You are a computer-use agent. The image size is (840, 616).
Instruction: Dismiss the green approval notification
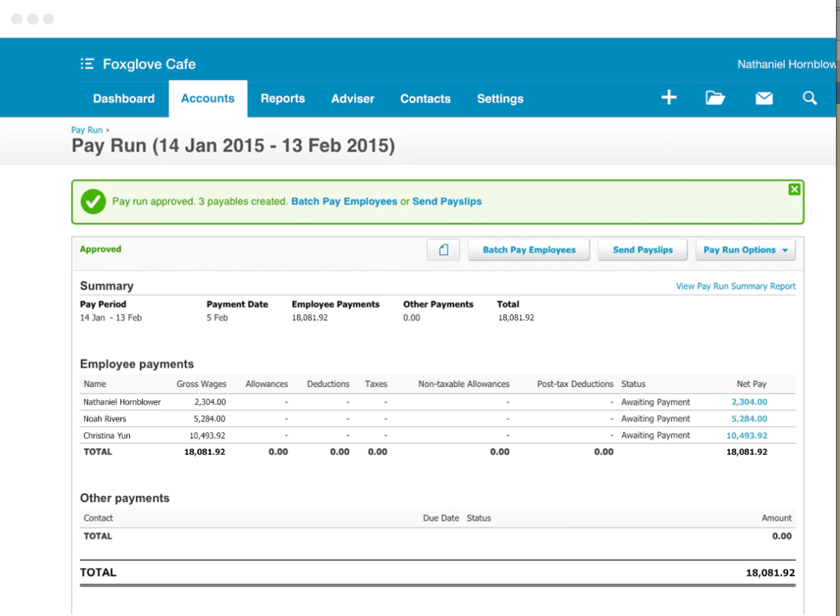794,190
